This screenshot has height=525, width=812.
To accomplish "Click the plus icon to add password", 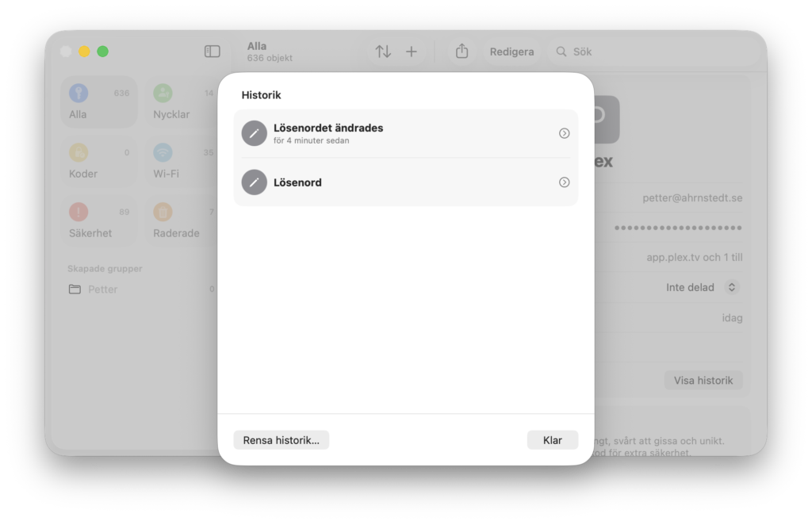I will tap(411, 52).
